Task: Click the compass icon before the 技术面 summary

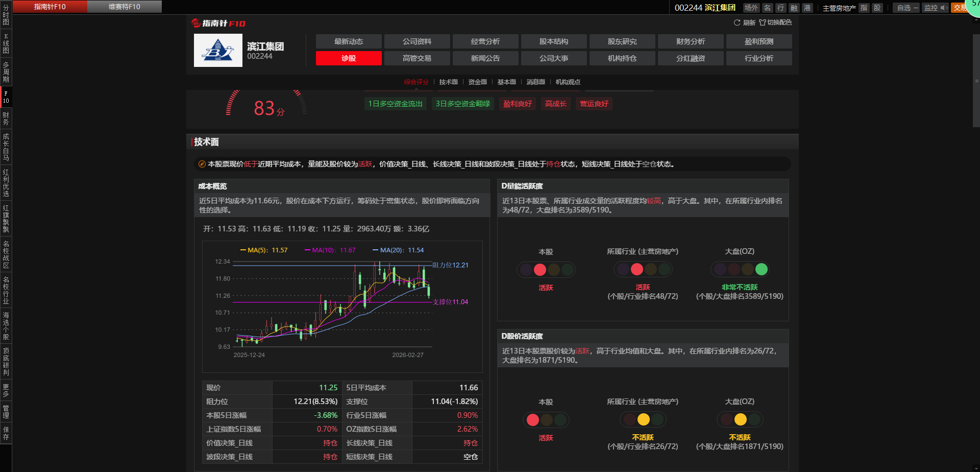Action: point(202,164)
